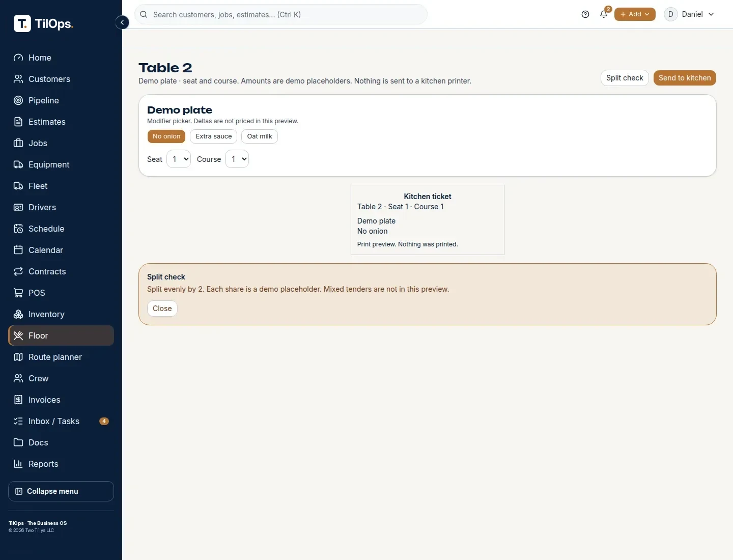Click the "Table 2 · Seat 1 · Course 1" line
This screenshot has width=733, height=560.
(401, 207)
